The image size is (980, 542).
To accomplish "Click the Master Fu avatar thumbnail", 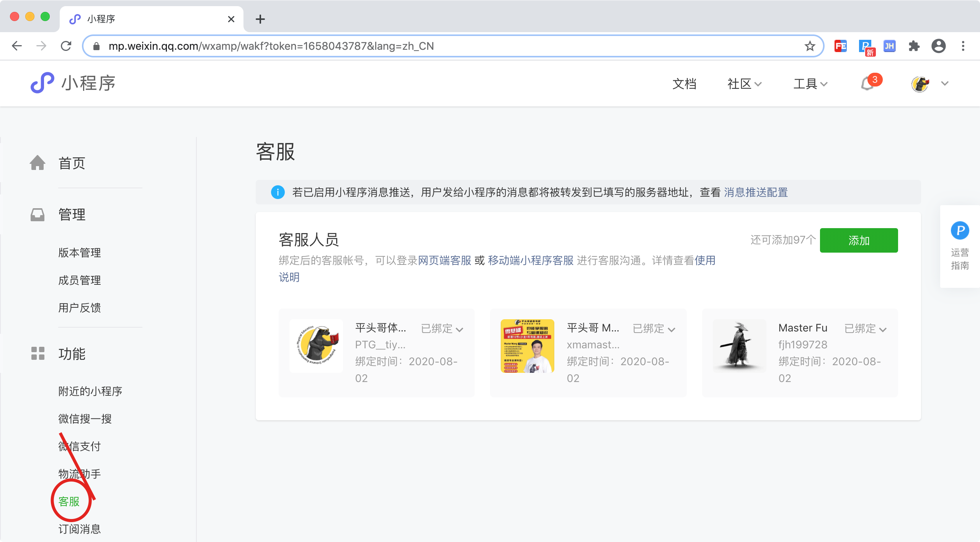I will coord(739,346).
